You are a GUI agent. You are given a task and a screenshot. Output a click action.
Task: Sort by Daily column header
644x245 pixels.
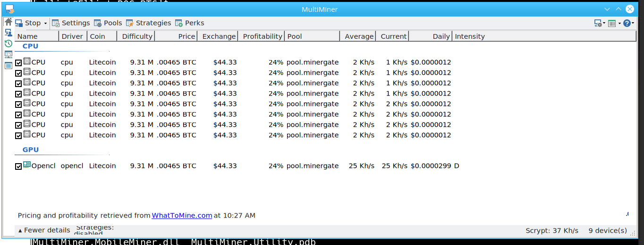431,36
